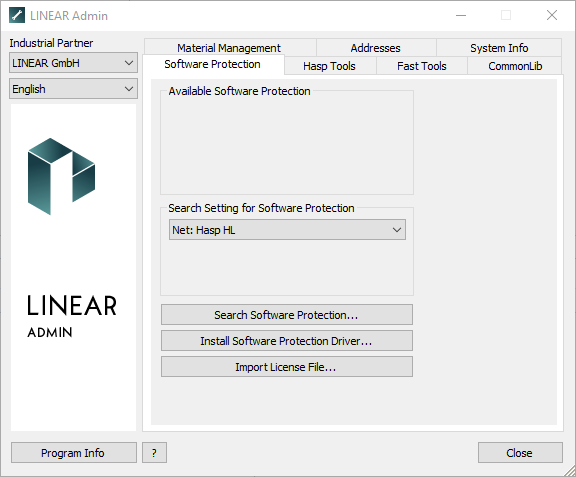Click the Industrial Partner label

51,43
